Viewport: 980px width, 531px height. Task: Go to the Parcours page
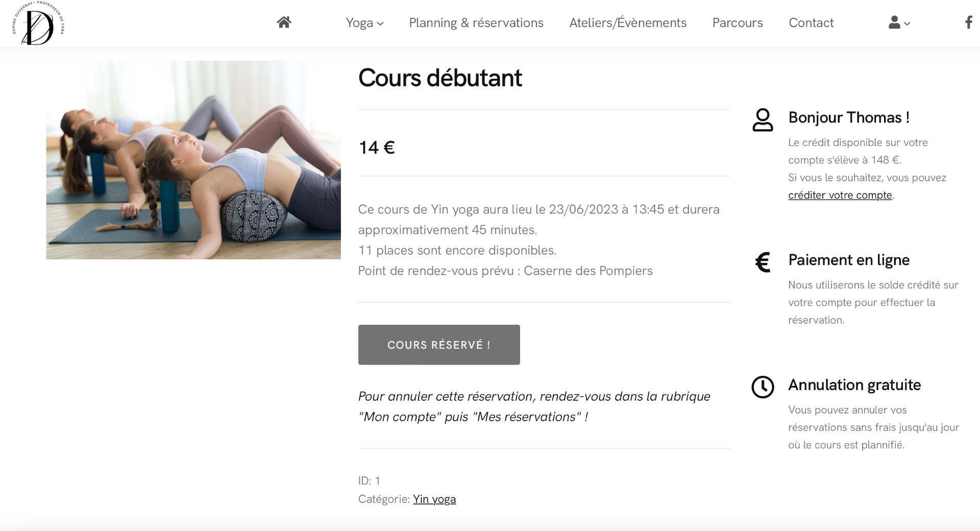tap(738, 23)
